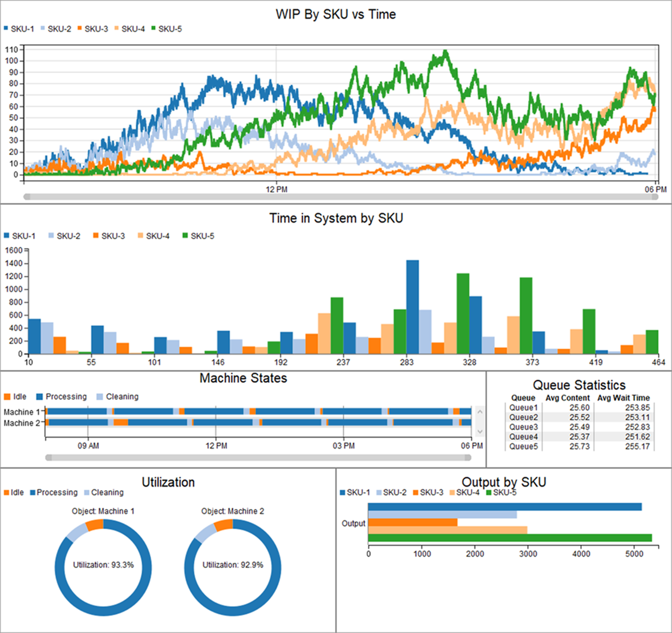Click SKU-1 legend swatch in WIP chart
Screen dimensions: 672x633
(x=6, y=28)
